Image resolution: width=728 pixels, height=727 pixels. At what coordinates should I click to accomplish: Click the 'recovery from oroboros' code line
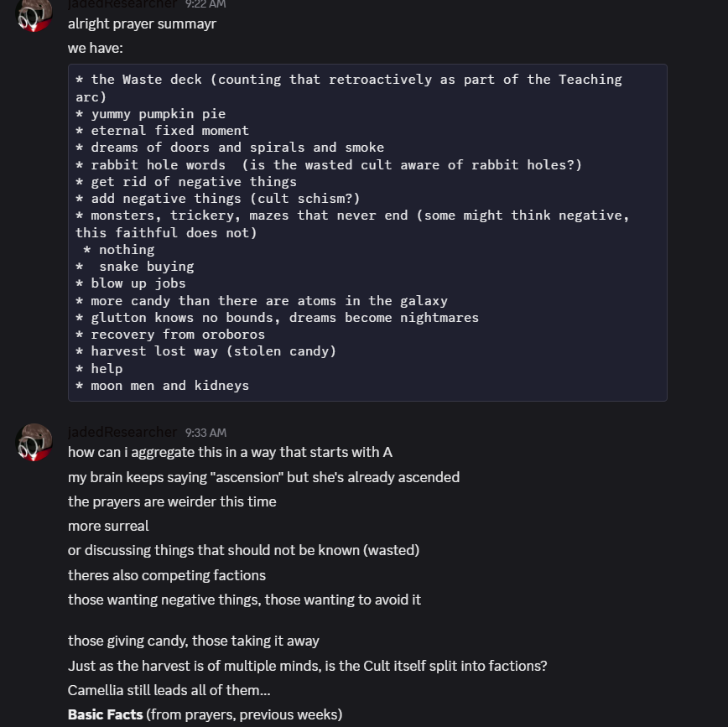[178, 335]
